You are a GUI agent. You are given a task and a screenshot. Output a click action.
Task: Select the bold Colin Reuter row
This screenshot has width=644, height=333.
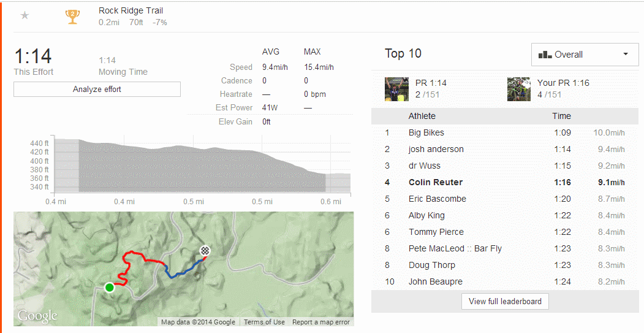tap(436, 182)
